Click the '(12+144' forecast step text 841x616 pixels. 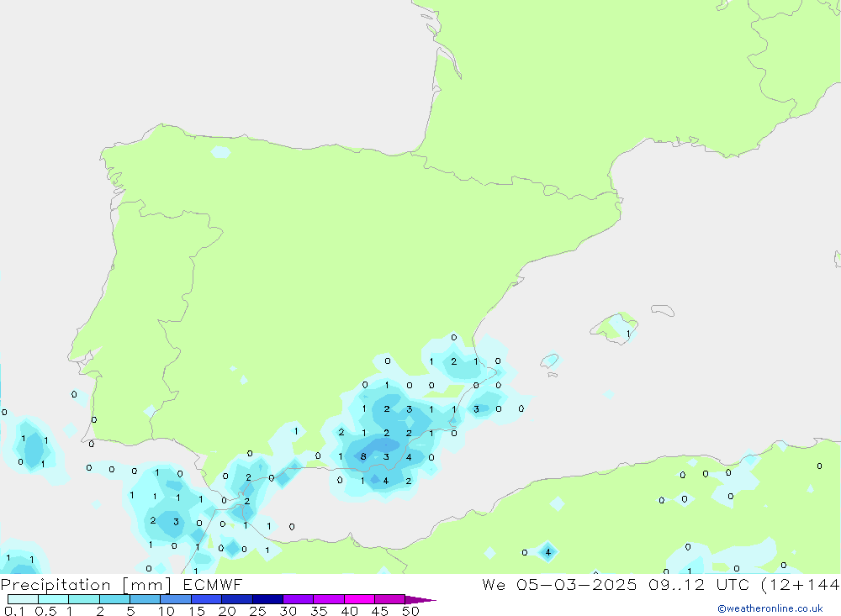pos(801,584)
